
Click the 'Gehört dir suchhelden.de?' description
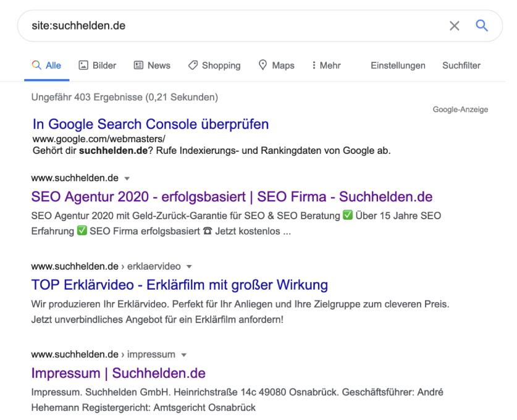[x=212, y=151]
